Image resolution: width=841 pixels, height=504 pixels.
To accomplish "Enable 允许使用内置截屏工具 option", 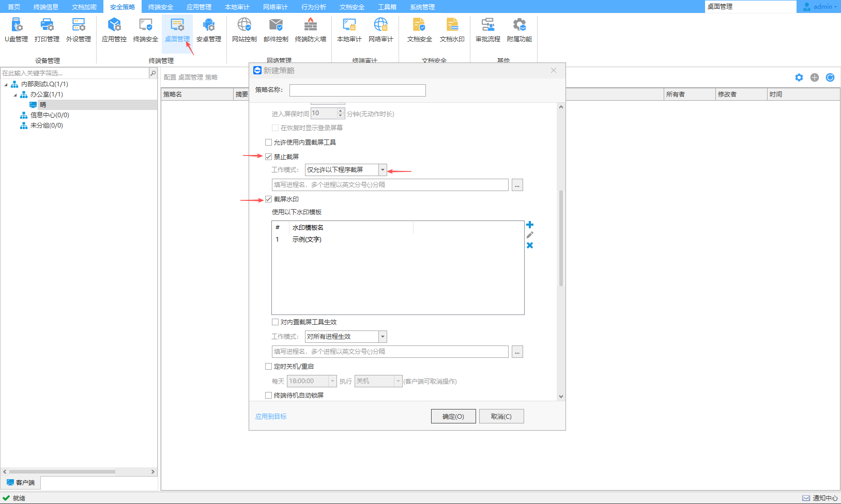I will point(269,142).
